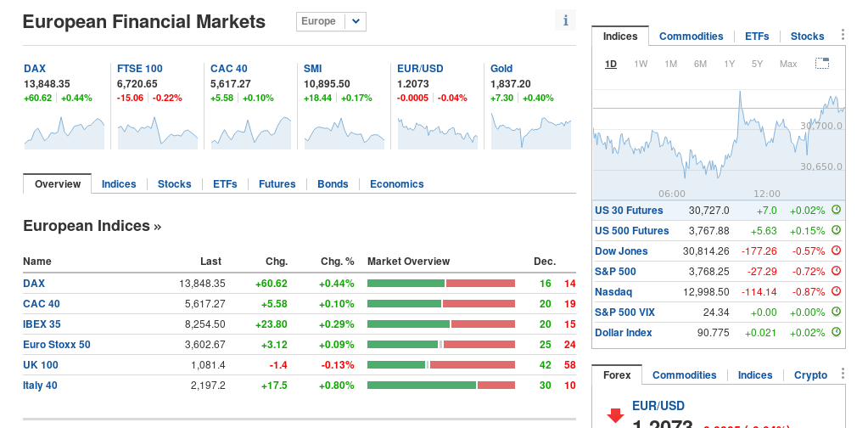The height and width of the screenshot is (428, 868).
Task: Set chart timeframe to 5Y
Action: pos(758,64)
